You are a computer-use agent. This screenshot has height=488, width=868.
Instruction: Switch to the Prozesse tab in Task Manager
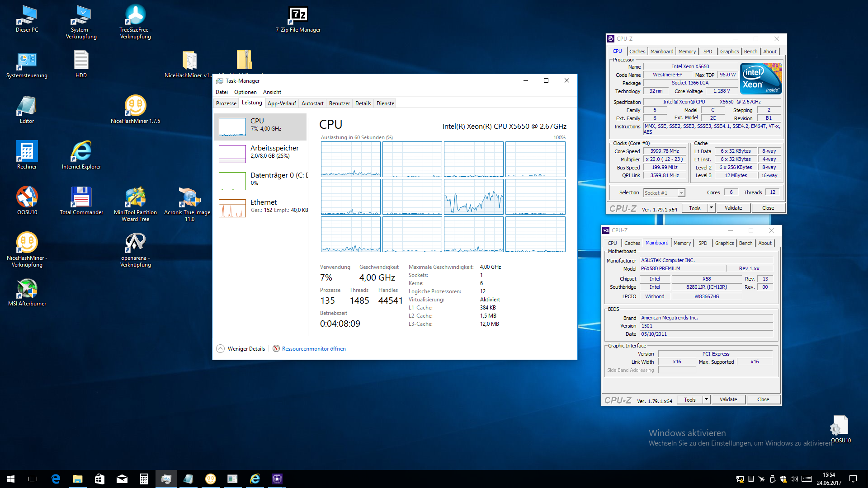(x=226, y=103)
